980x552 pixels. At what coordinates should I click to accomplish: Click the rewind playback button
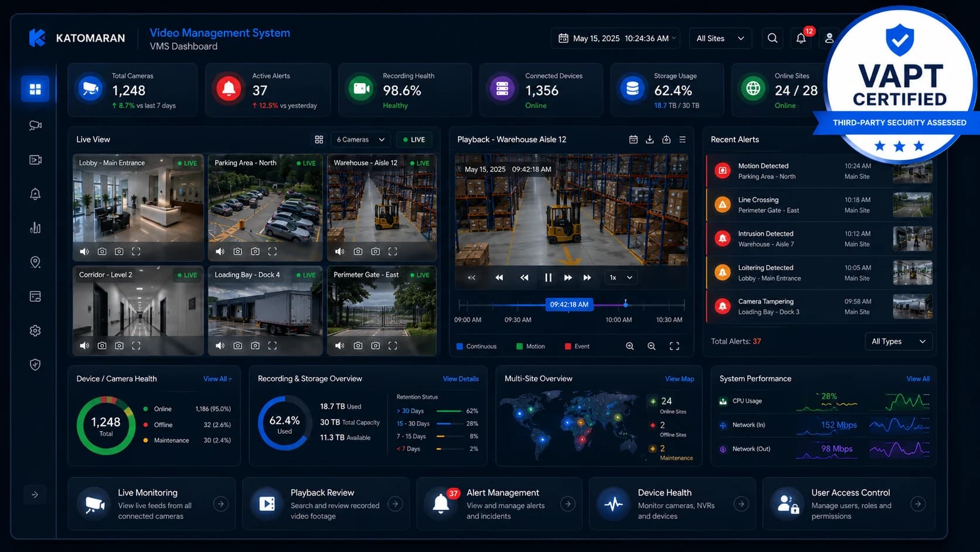524,277
